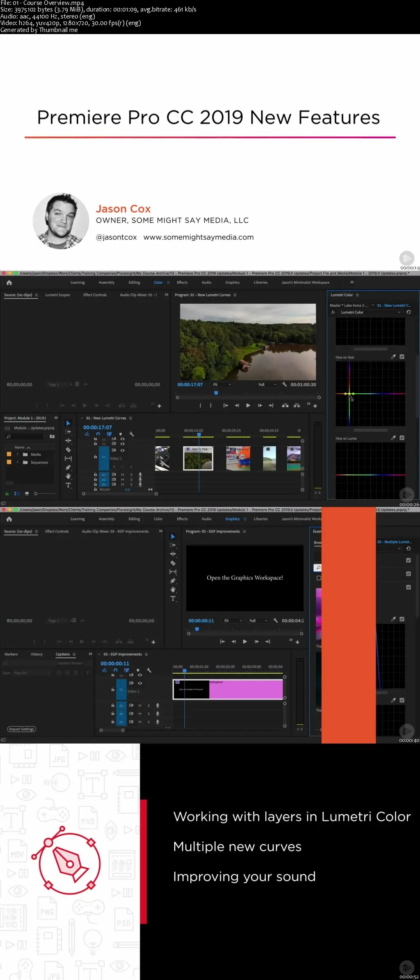Open www.somemightsaymedia.com link on title slide
420x980 pixels.
(199, 237)
